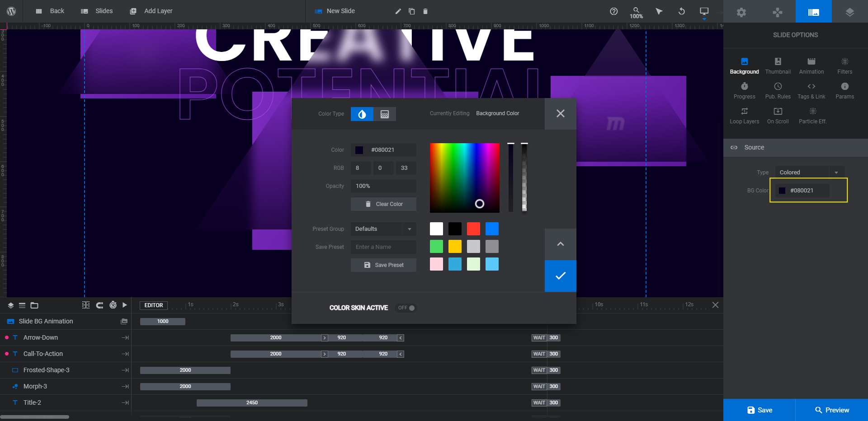
Task: Confirm color with checkmark button
Action: (561, 276)
